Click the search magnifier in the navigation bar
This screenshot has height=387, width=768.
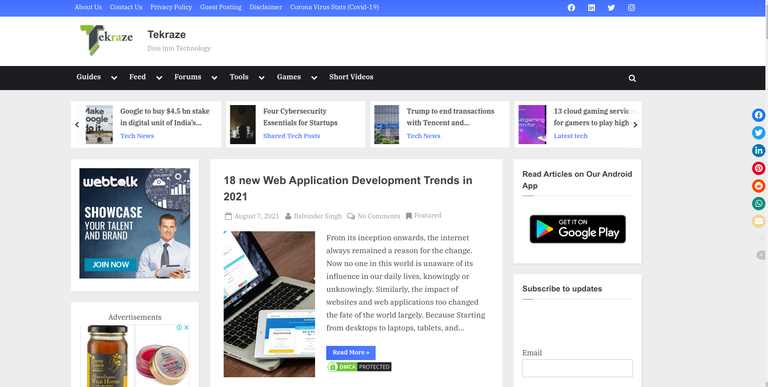click(x=632, y=78)
